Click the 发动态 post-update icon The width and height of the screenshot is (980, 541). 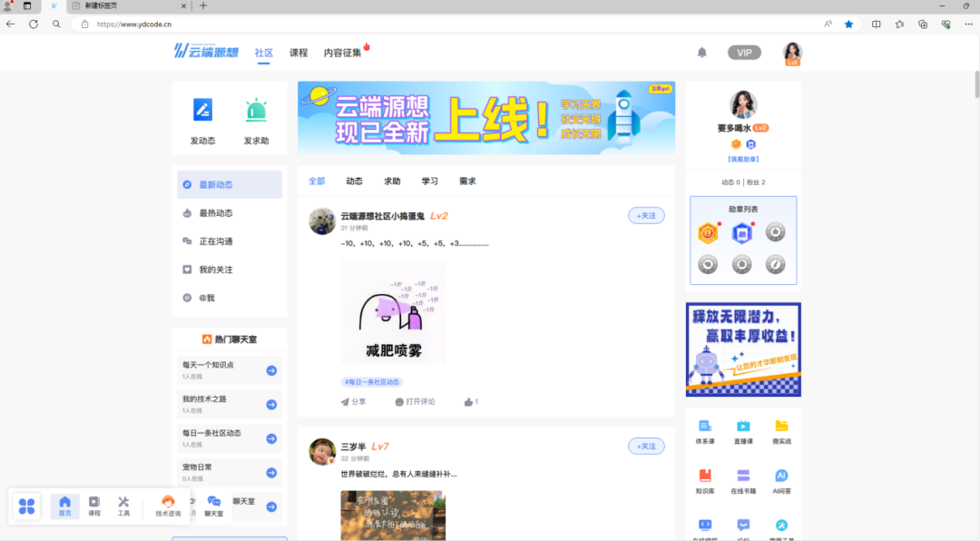[202, 110]
